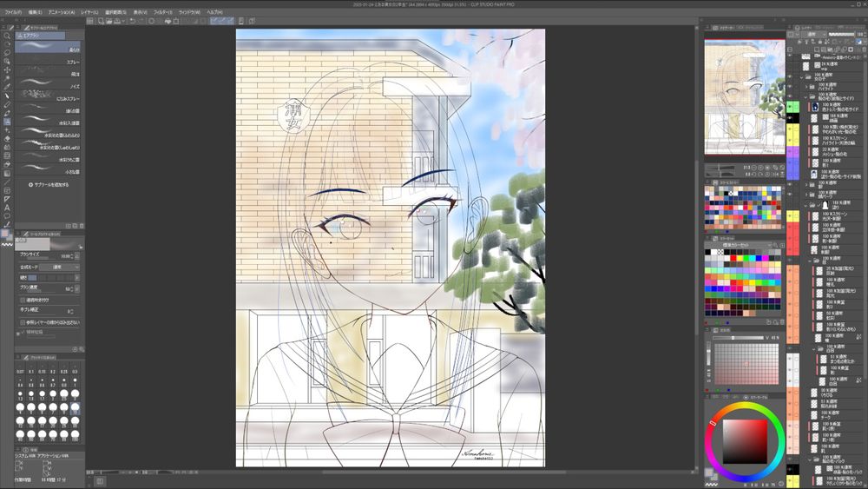The height and width of the screenshot is (489, 868).
Task: Select the Auto select wand tool
Action: pos(7,79)
